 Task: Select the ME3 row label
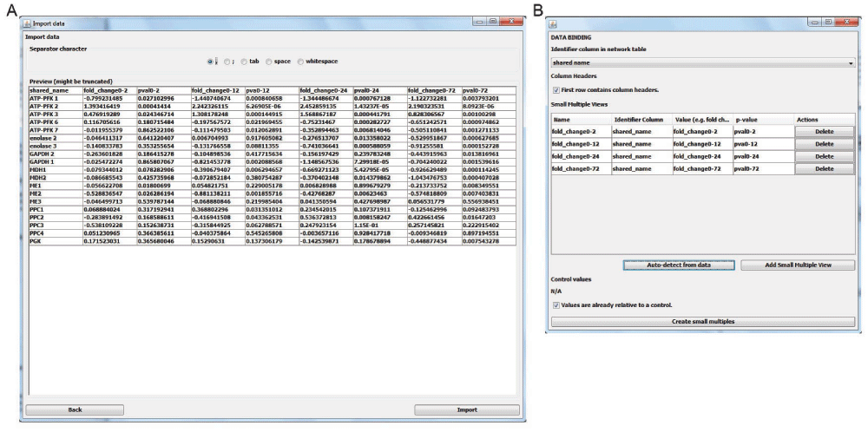point(56,203)
